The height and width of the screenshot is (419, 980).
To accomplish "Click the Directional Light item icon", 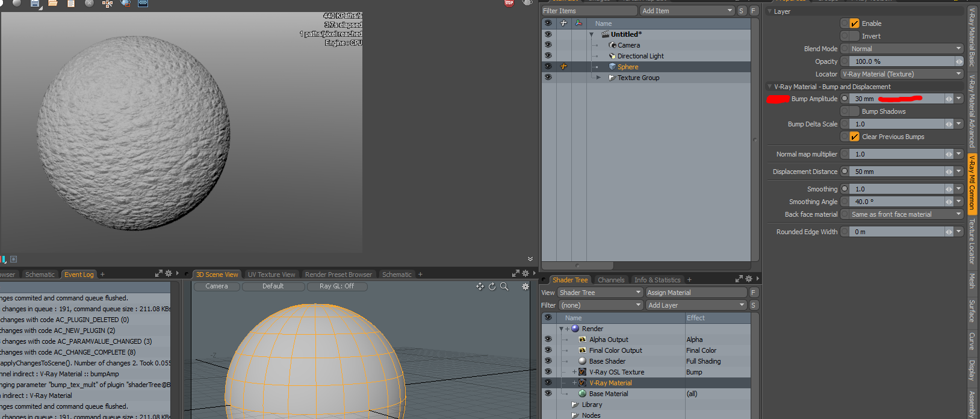I will click(612, 56).
